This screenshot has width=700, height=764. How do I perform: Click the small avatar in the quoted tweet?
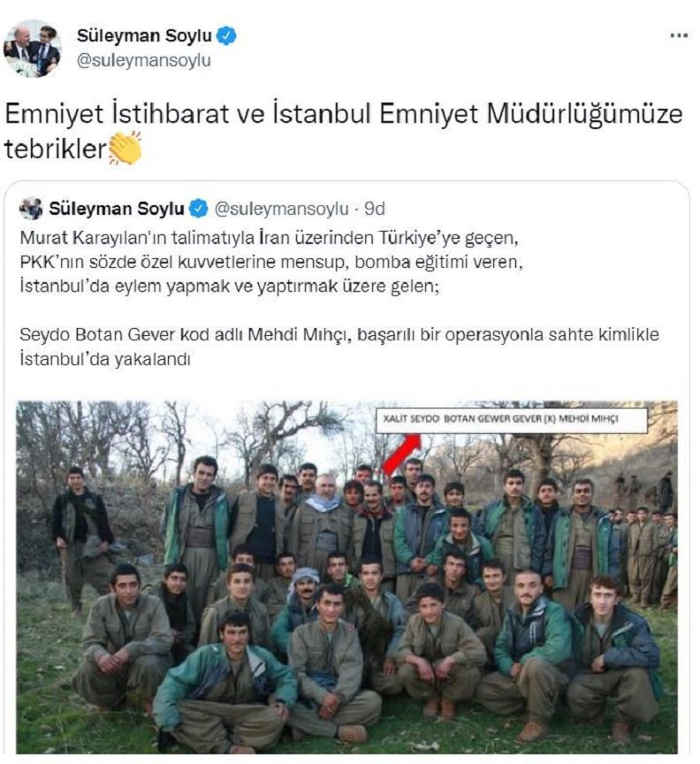point(31,209)
